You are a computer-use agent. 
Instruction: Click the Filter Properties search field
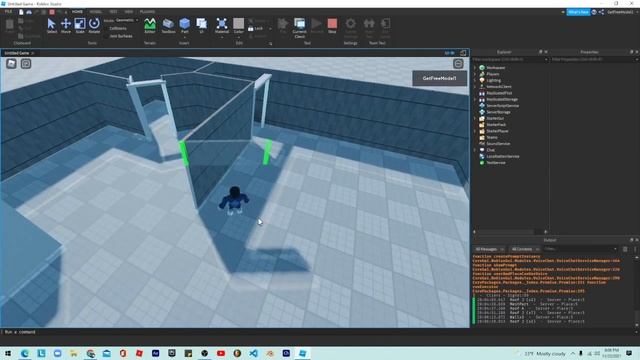[595, 60]
